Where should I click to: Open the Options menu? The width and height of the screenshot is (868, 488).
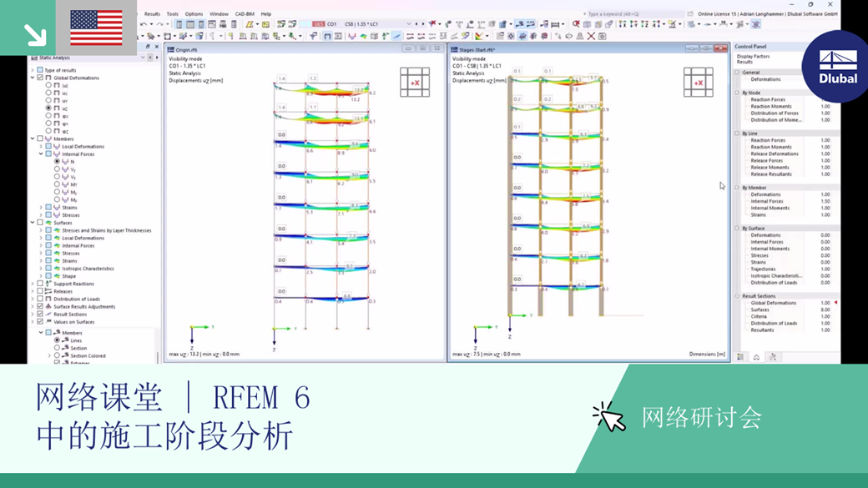[194, 14]
